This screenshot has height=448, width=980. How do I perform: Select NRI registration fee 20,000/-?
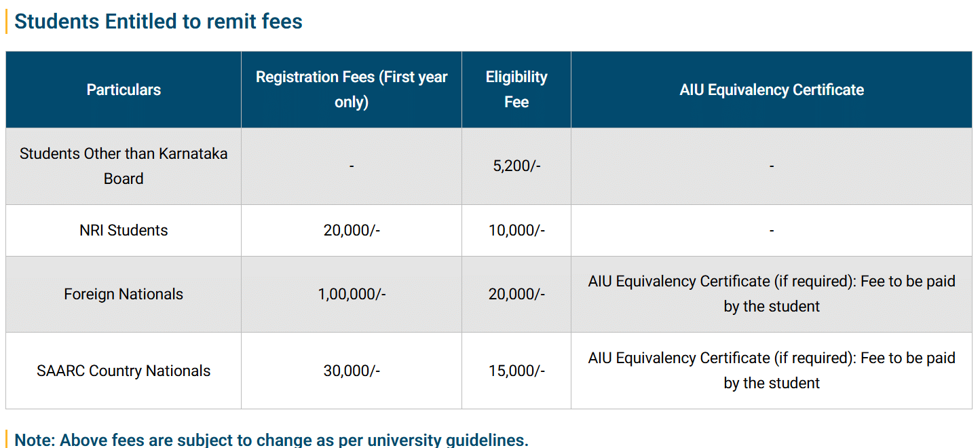pyautogui.click(x=352, y=231)
